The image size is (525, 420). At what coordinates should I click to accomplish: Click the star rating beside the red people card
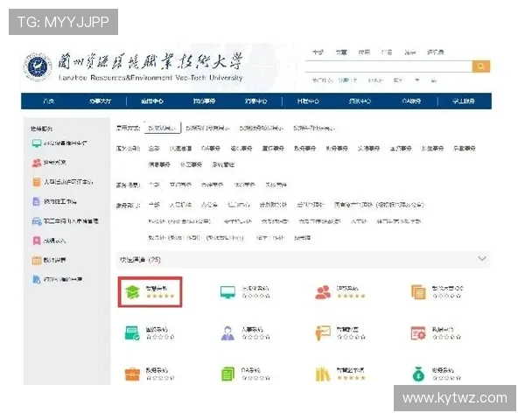pyautogui.click(x=351, y=296)
